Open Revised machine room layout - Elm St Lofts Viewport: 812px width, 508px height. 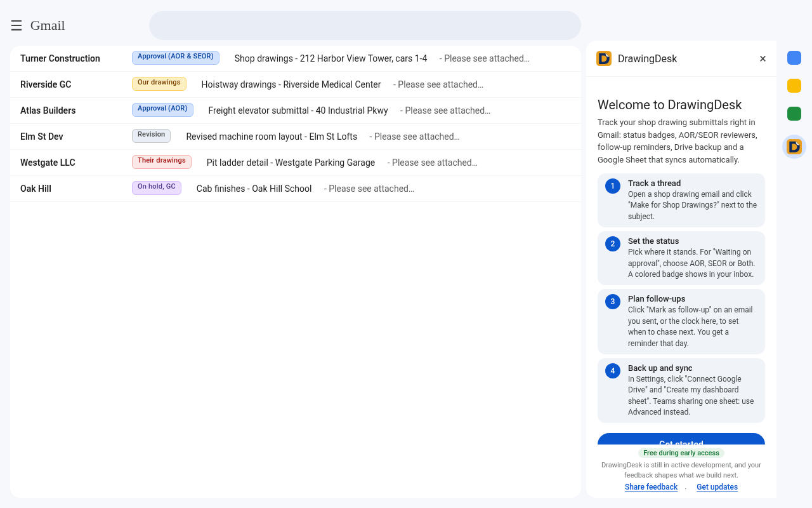click(272, 137)
